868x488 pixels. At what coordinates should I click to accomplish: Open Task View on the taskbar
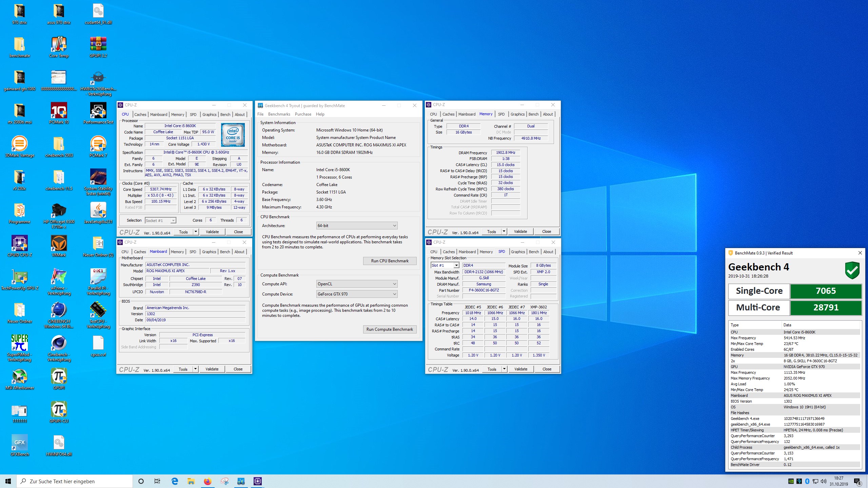157,481
